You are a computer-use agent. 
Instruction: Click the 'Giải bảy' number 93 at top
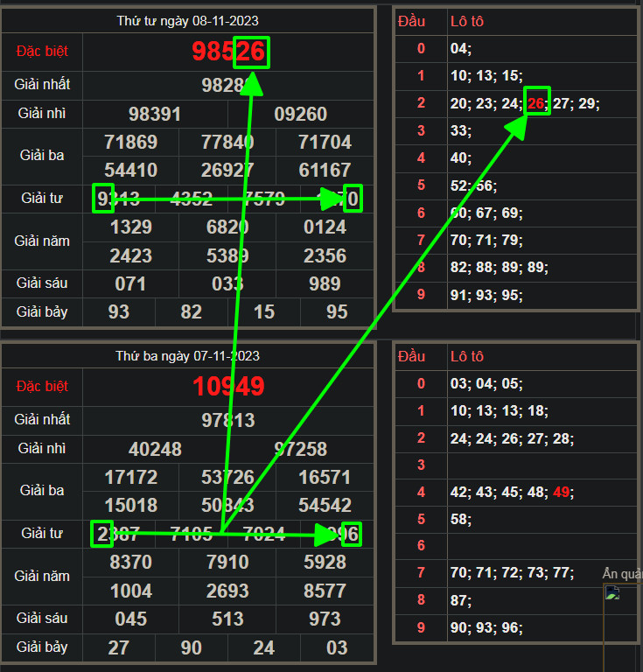(118, 311)
